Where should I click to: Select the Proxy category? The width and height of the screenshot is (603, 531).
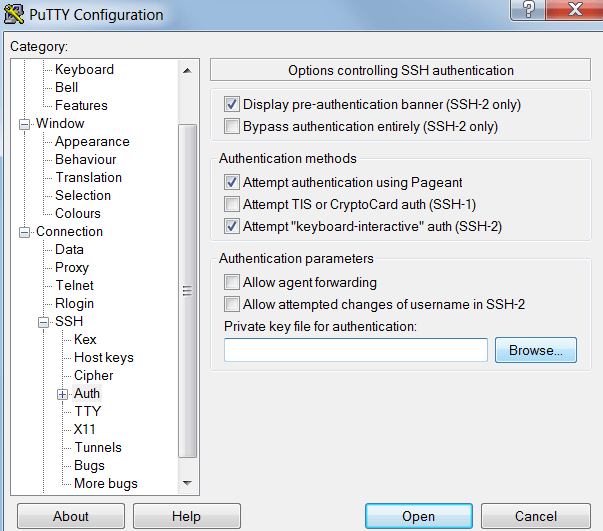(72, 268)
